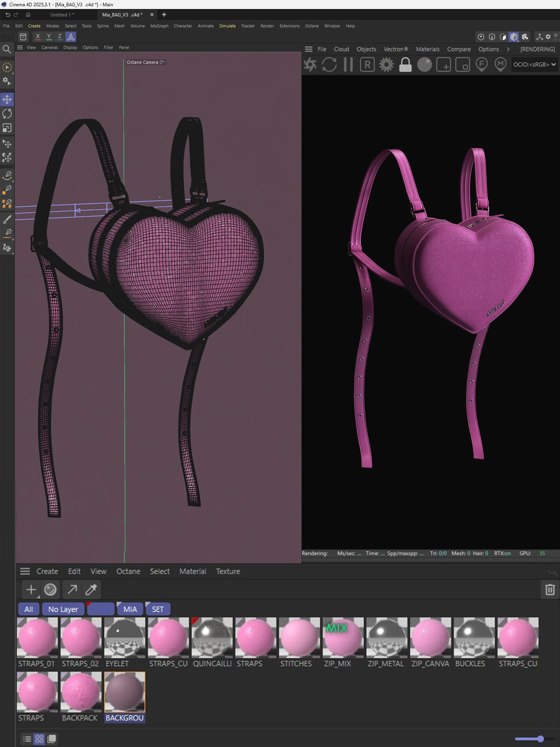Click the trash icon in the Material Manager
Screen dimensions: 560x747
pyautogui.click(x=549, y=590)
